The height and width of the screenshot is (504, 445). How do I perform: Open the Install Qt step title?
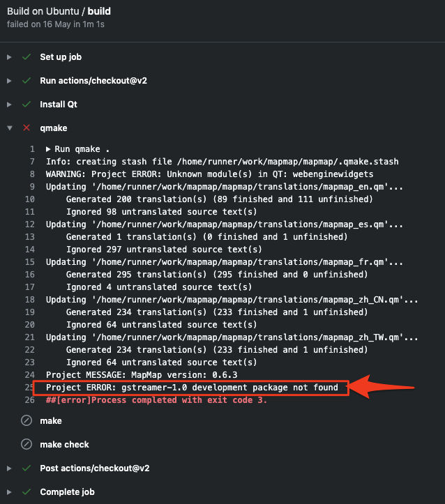pos(59,105)
